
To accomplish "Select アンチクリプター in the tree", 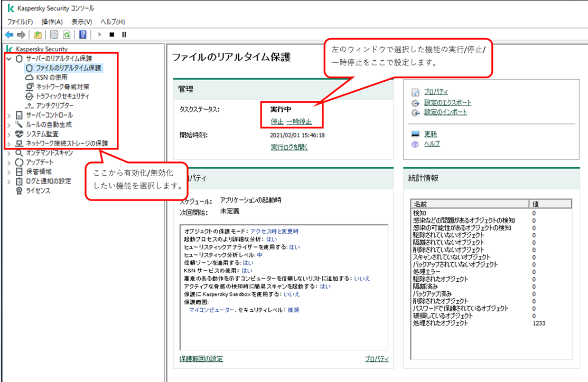I will (55, 106).
